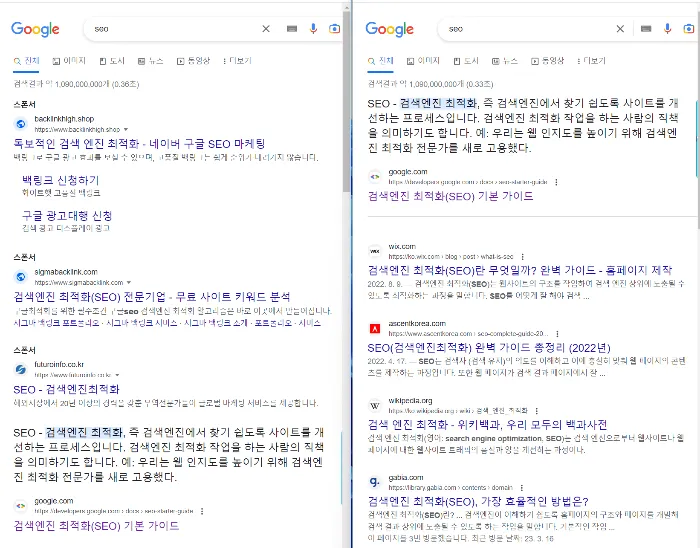Open 구글 광고대행 신청 sitelink

coord(67,216)
